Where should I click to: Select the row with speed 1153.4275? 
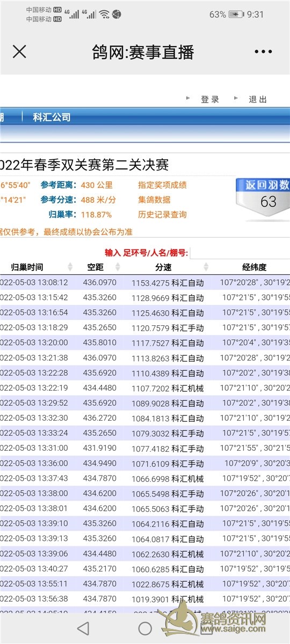click(145, 282)
